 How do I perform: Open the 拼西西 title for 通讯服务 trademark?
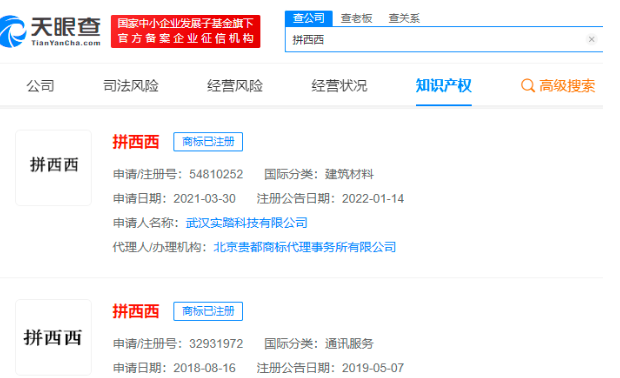coord(136,311)
